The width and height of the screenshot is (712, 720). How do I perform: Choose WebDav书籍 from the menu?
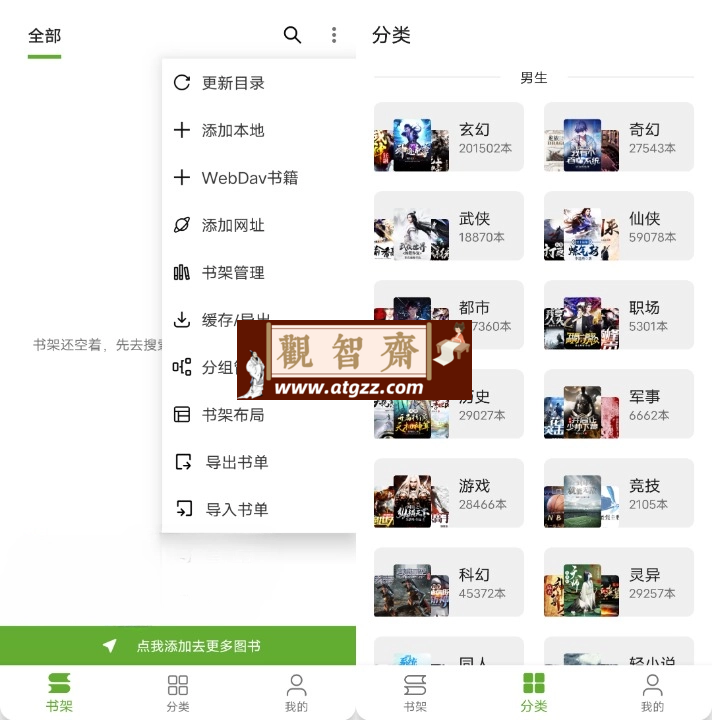[x=259, y=177]
